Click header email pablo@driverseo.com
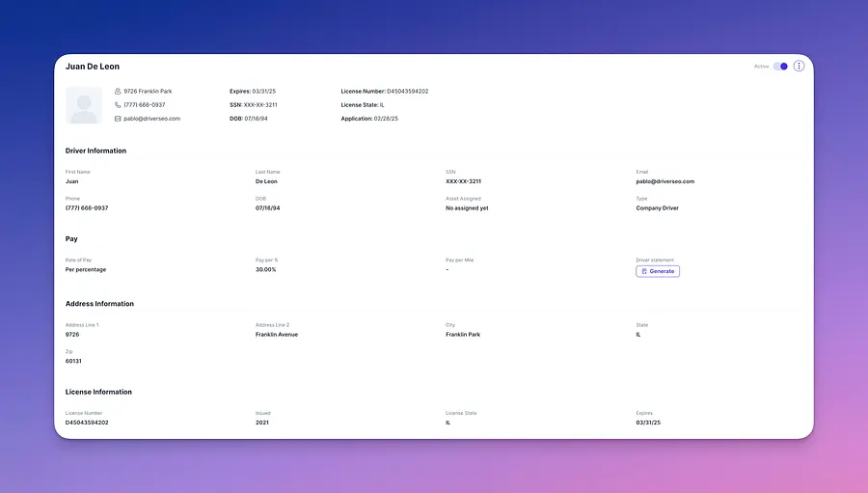Screen dimensions: 868x493 tap(151, 119)
